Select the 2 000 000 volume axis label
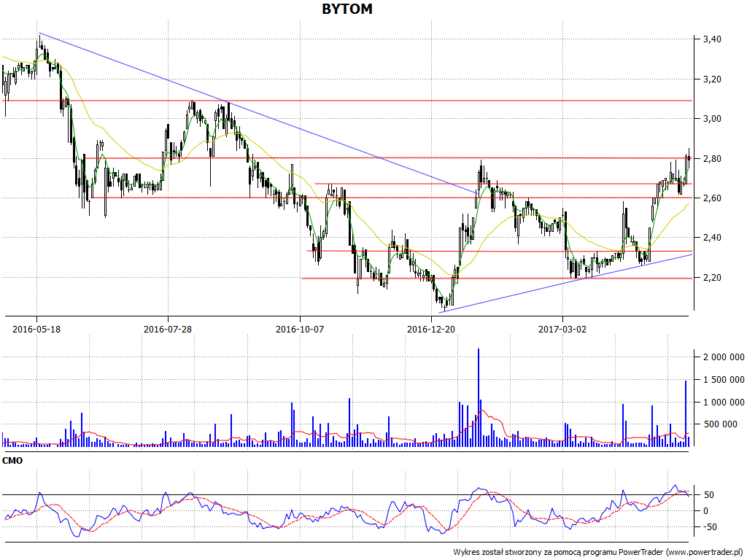The width and height of the screenshot is (747, 560). click(x=722, y=357)
